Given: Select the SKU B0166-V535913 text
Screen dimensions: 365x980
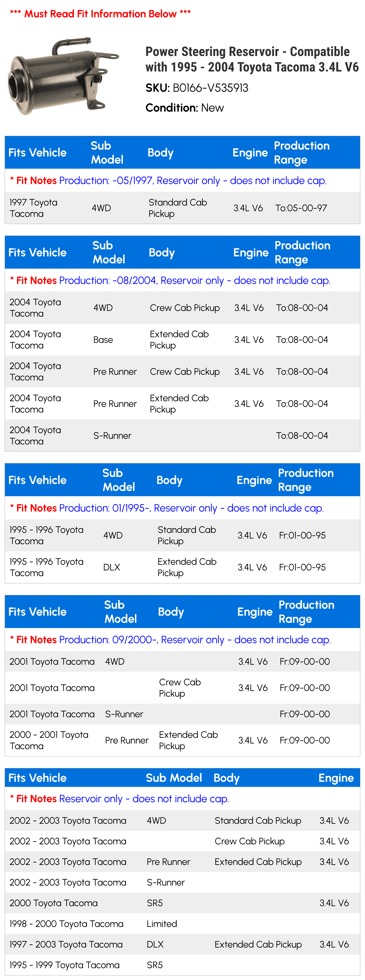Looking at the screenshot, I should point(197,88).
